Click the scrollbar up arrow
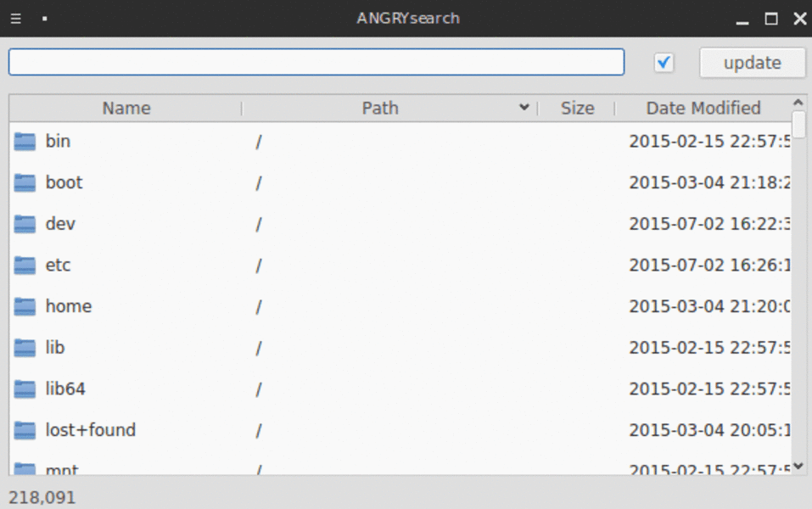The width and height of the screenshot is (812, 509). click(x=798, y=101)
